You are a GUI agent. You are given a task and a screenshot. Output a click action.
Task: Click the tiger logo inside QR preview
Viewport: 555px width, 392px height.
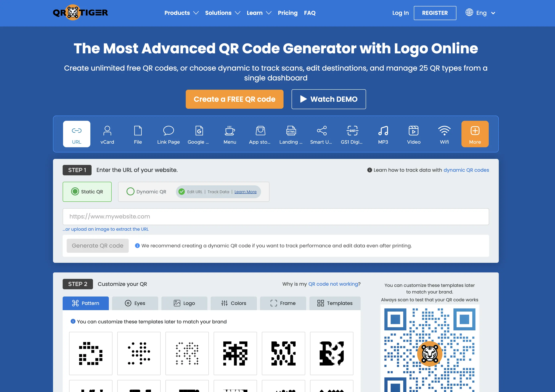(430, 354)
